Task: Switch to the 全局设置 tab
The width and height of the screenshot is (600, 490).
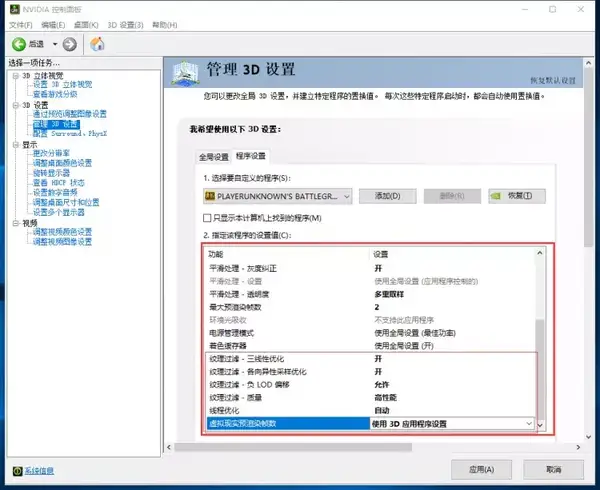Action: pyautogui.click(x=213, y=157)
